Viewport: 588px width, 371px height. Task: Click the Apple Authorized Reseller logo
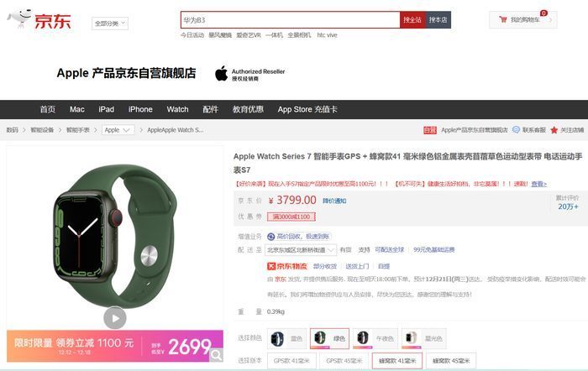tap(249, 74)
